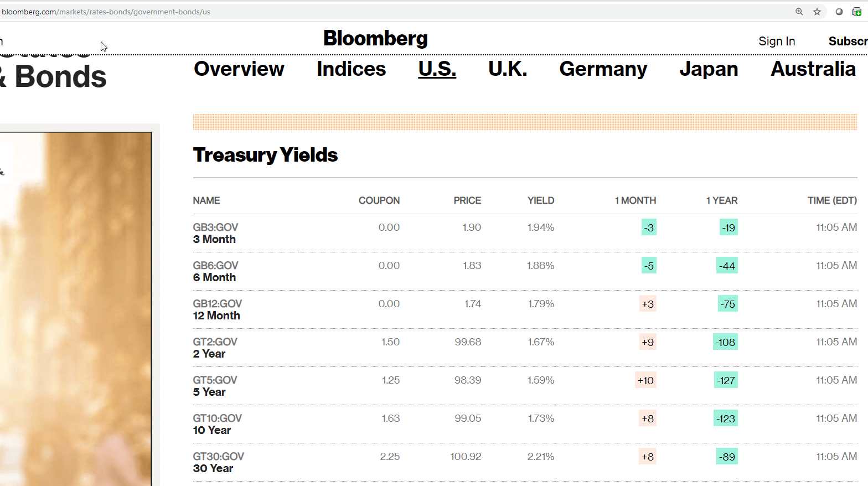The image size is (868, 486).
Task: Switch to the Australia tab
Action: click(x=813, y=69)
